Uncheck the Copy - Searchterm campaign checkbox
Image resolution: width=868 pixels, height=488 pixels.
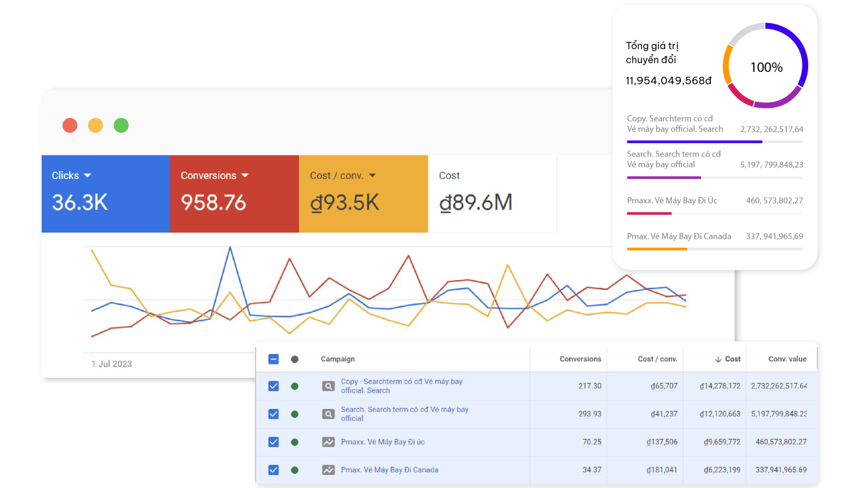274,386
